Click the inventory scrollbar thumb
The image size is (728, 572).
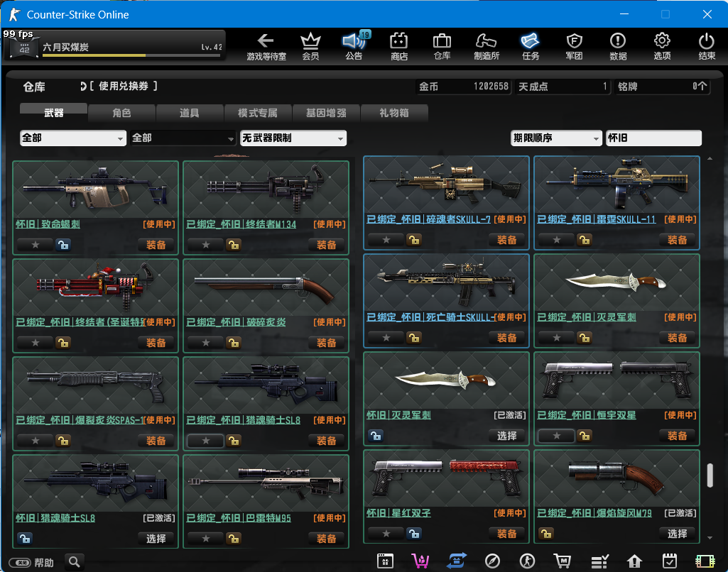point(710,475)
